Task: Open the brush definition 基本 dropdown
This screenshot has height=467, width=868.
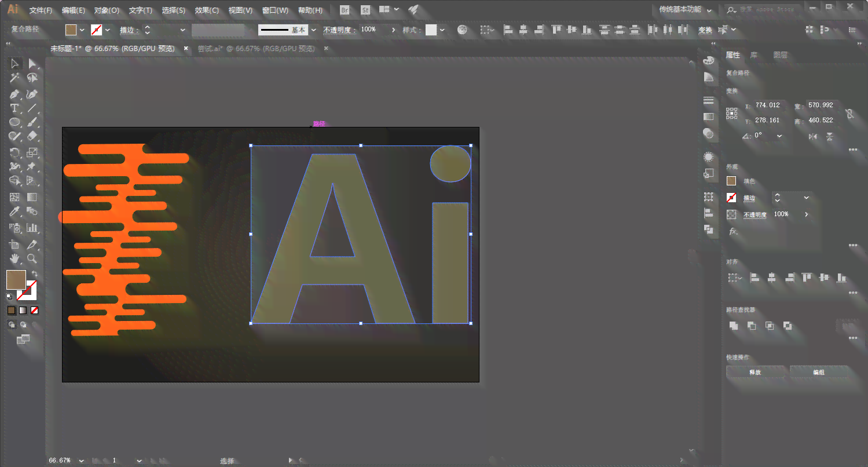Action: click(x=314, y=30)
